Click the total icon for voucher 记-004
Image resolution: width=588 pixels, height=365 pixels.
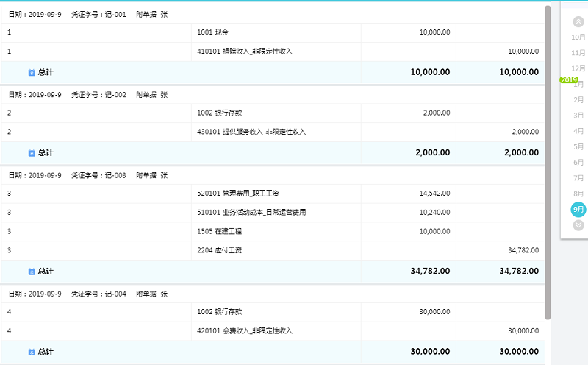click(32, 352)
